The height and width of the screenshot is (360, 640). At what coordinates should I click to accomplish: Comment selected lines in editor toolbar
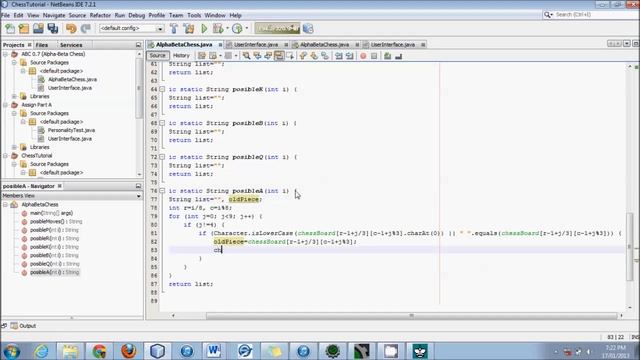[x=387, y=56]
